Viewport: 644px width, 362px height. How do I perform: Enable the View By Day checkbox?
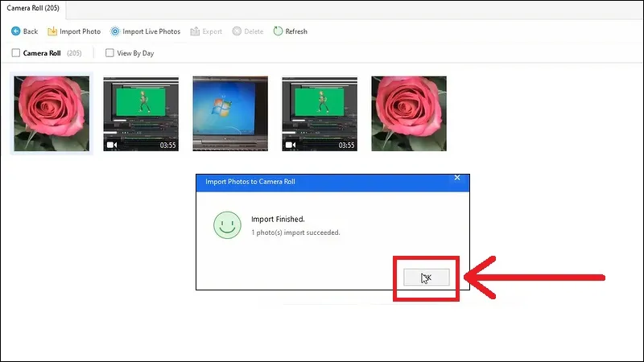[x=109, y=53]
